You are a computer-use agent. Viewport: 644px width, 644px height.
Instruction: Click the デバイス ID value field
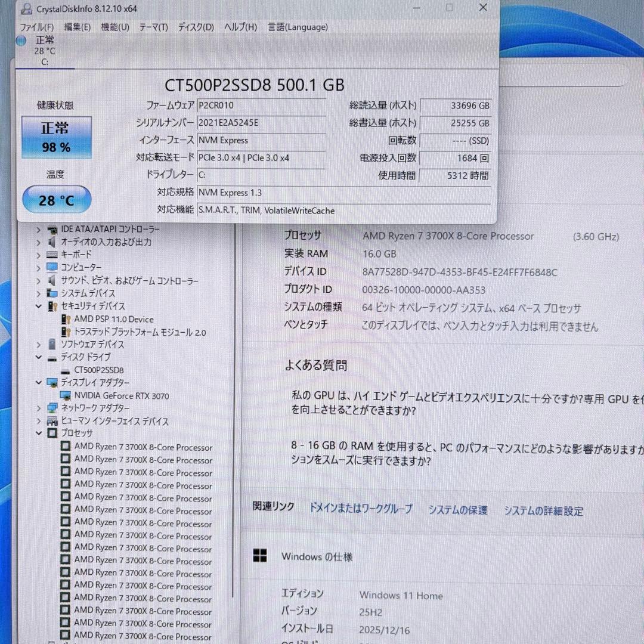click(x=460, y=271)
